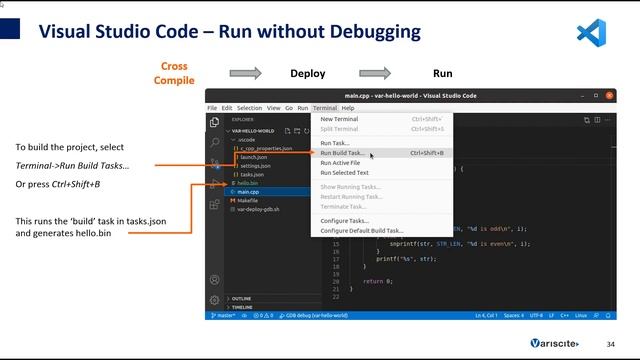640x360 pixels.
Task: Open the Edit menu
Action: tap(227, 108)
